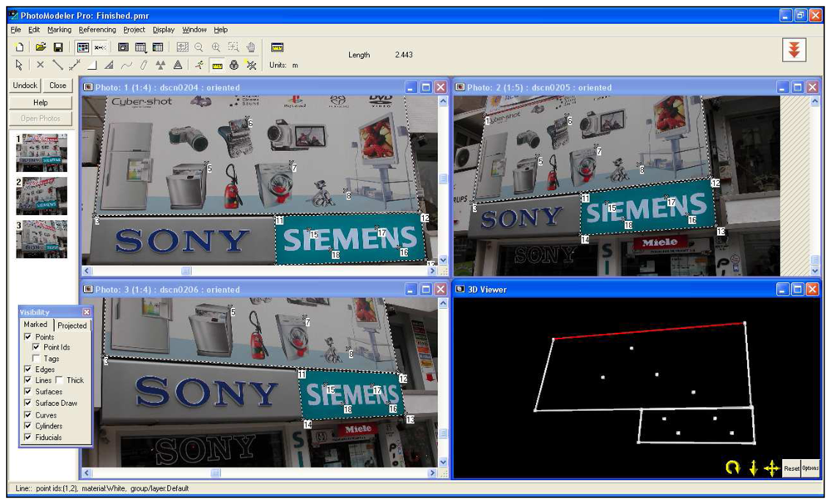Select the diagonal Line marking tool
This screenshot has height=504, width=831.
point(57,65)
